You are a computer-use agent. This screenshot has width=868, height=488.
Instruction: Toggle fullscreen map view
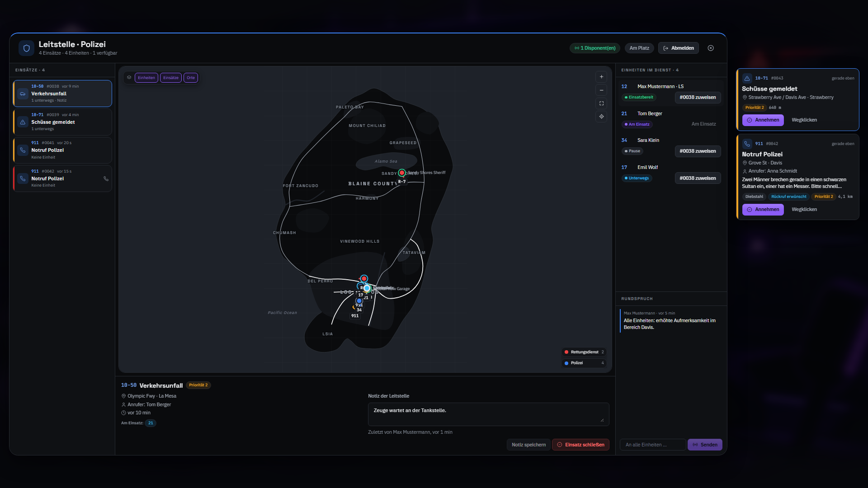click(601, 103)
